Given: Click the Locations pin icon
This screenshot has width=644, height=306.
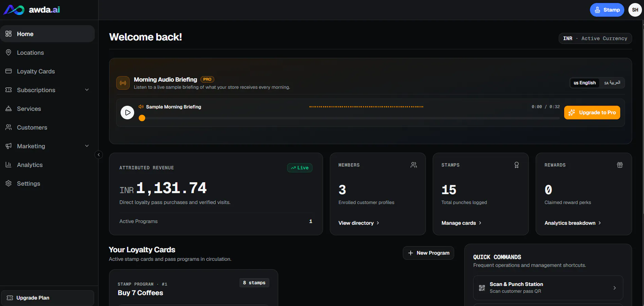Looking at the screenshot, I should [8, 52].
